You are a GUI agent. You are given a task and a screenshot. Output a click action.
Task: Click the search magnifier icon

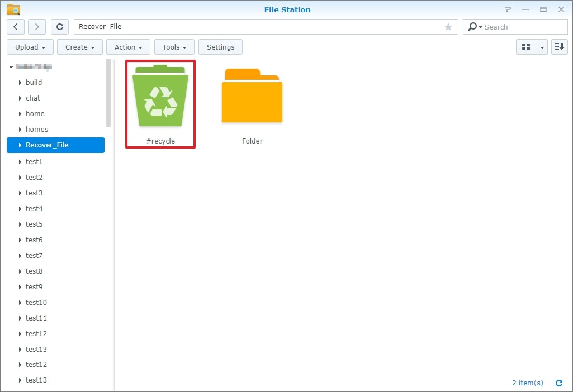pos(473,27)
